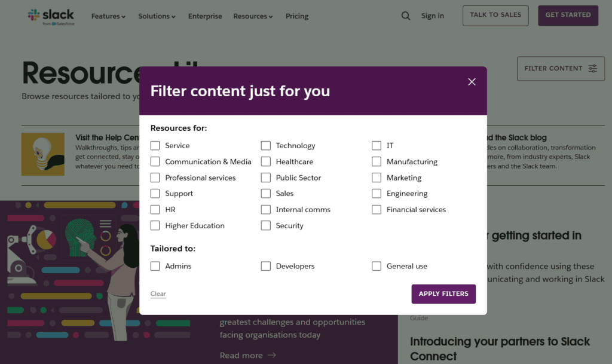Check the General use checkbox

377,266
